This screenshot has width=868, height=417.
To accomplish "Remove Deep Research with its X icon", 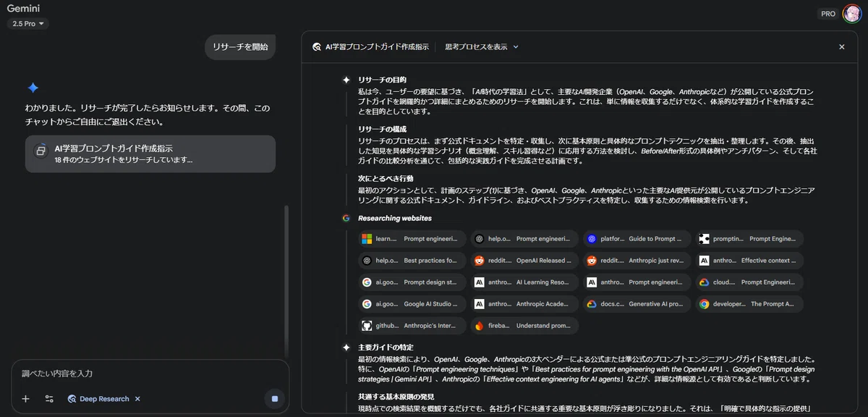I will (137, 399).
